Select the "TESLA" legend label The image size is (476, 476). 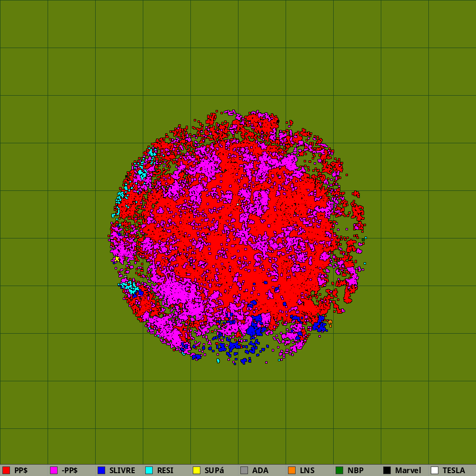pos(454,470)
